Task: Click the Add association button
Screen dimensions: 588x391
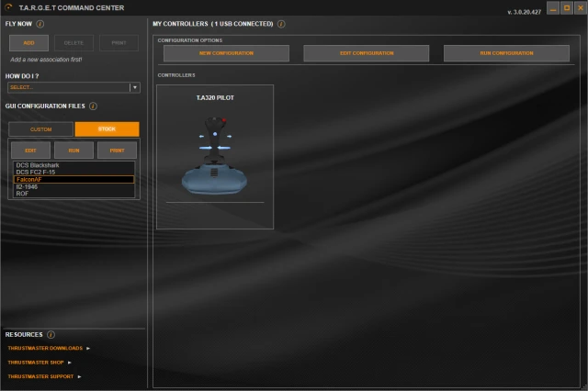Action: (x=28, y=43)
